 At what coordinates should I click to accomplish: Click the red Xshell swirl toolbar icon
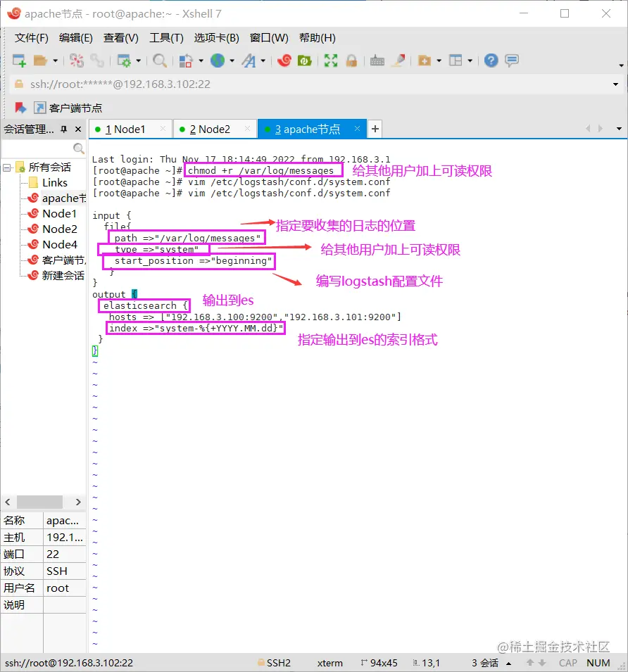point(284,61)
